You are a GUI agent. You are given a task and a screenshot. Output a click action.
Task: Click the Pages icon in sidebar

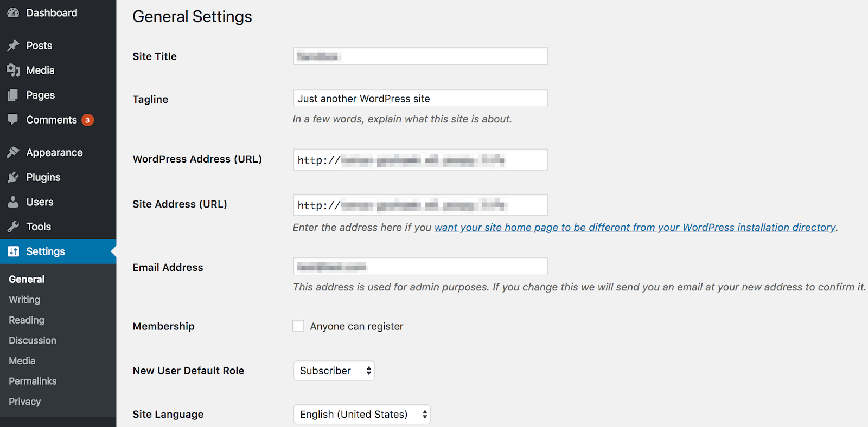pos(13,95)
